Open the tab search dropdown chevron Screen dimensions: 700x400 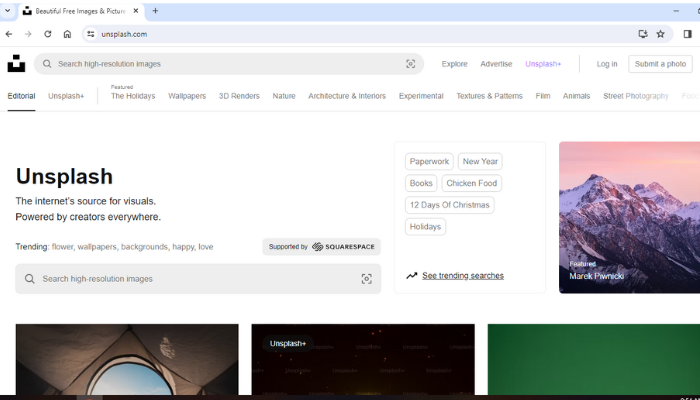coord(7,11)
